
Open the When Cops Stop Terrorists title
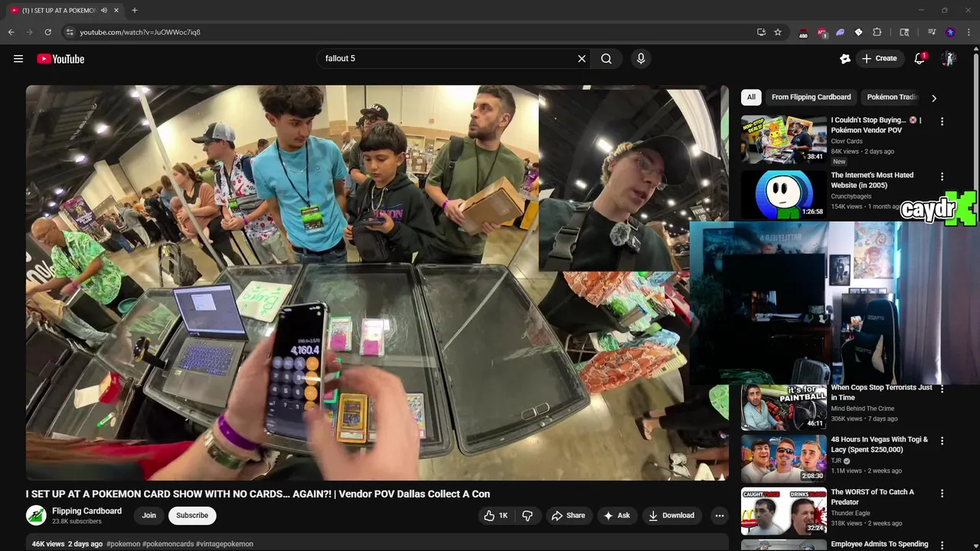pyautogui.click(x=881, y=393)
